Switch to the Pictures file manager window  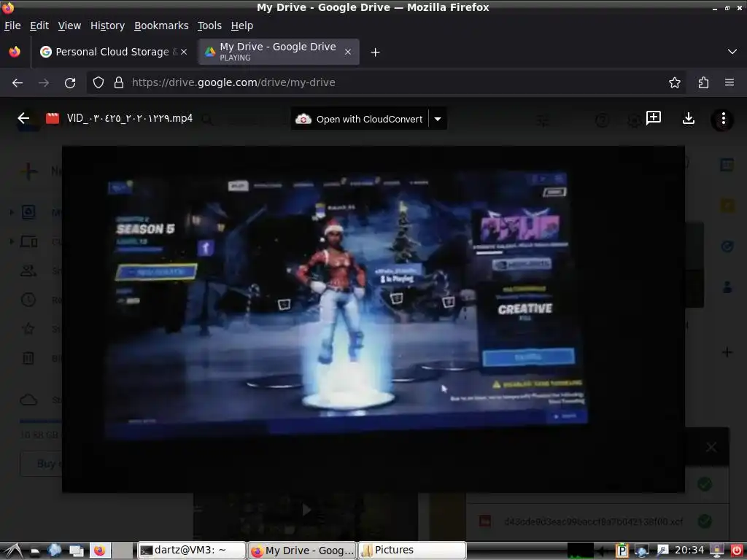click(x=411, y=551)
